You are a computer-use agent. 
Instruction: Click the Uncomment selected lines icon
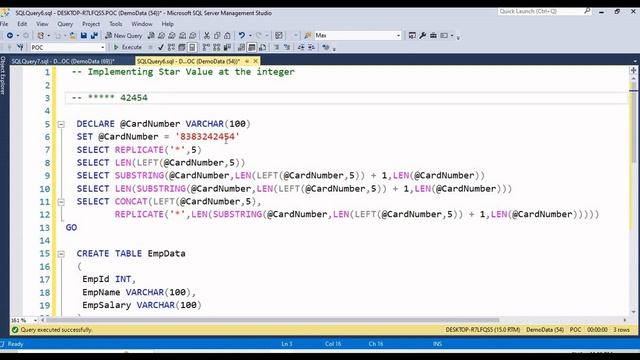tap(287, 47)
